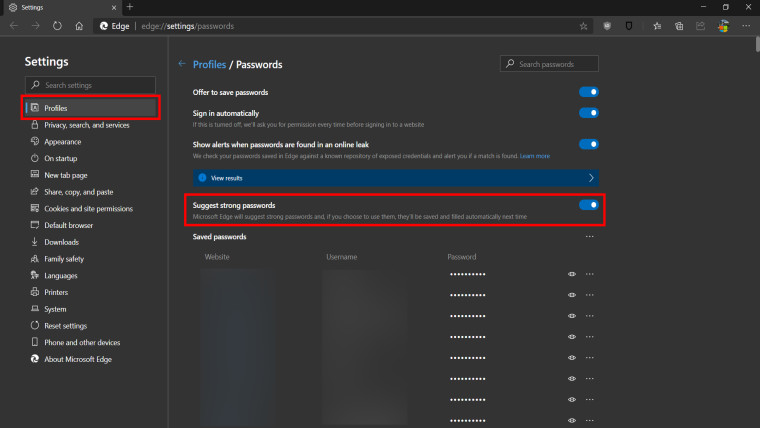Viewport: 760px width, 428px height.
Task: Click the View results text
Action: [x=226, y=178]
